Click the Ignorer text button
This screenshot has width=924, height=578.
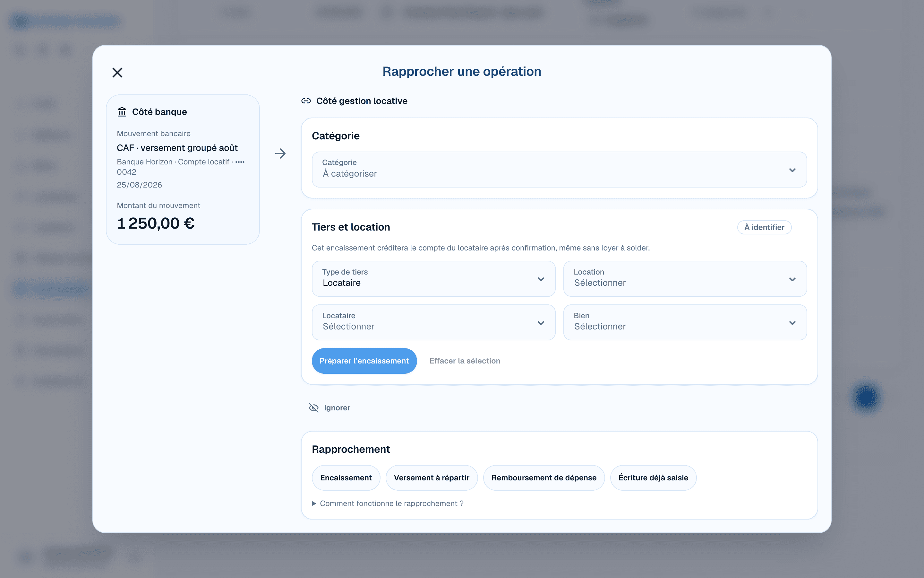[337, 408]
